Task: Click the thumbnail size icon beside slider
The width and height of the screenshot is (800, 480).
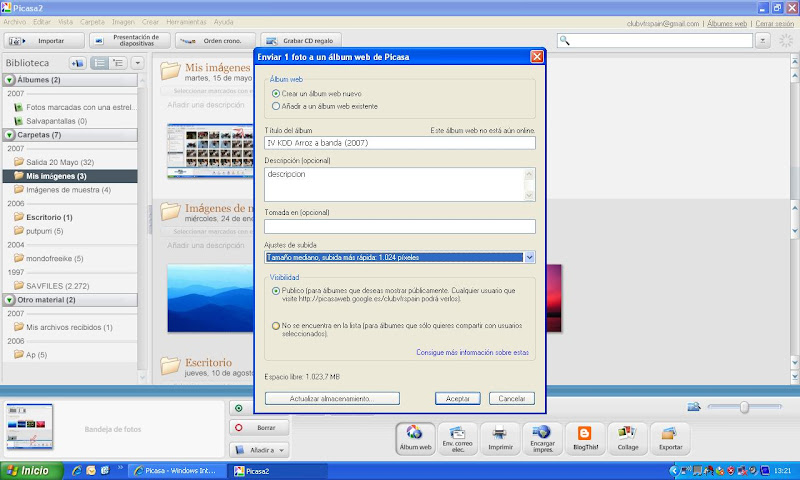Action: point(693,407)
